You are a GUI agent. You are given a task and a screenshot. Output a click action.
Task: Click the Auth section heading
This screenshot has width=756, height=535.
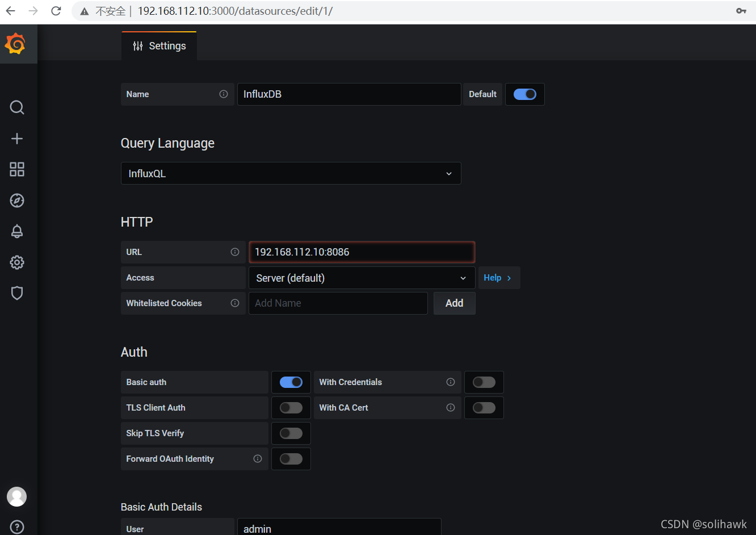(x=134, y=352)
